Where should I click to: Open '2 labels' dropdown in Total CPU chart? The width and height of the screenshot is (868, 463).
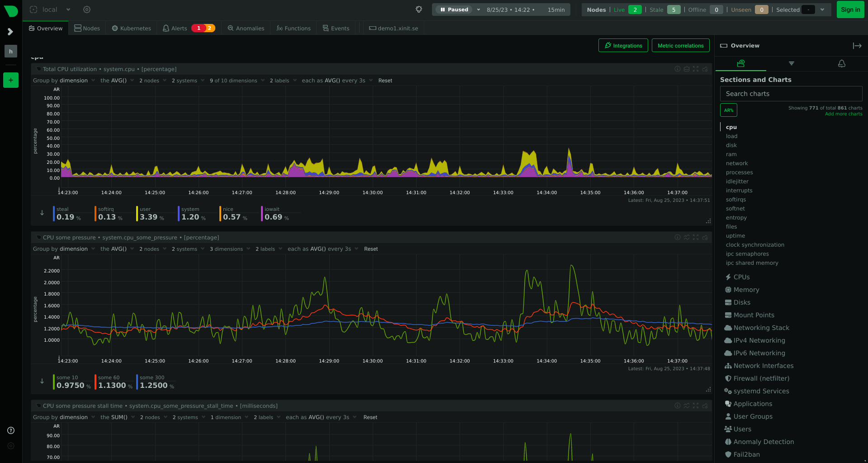[x=283, y=81]
